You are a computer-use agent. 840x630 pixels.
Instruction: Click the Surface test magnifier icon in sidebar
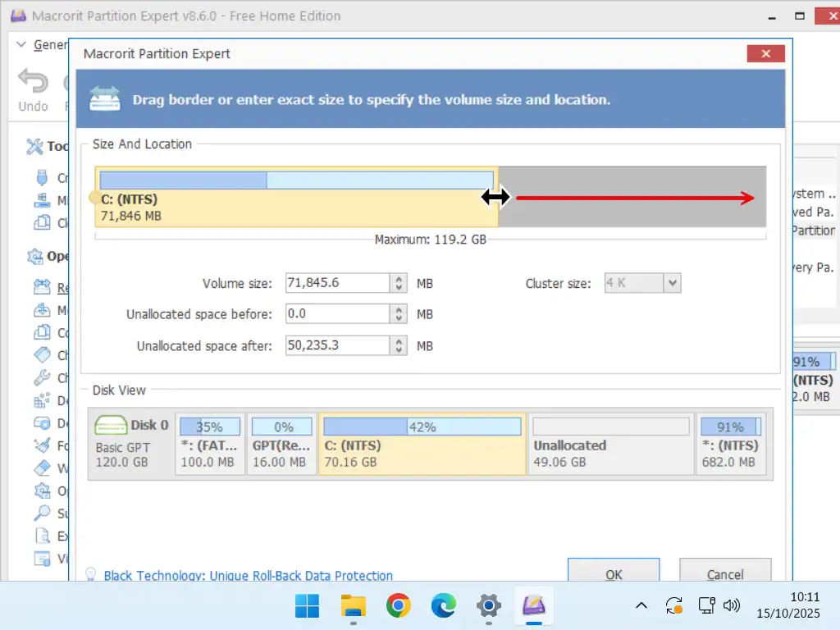click(42, 514)
